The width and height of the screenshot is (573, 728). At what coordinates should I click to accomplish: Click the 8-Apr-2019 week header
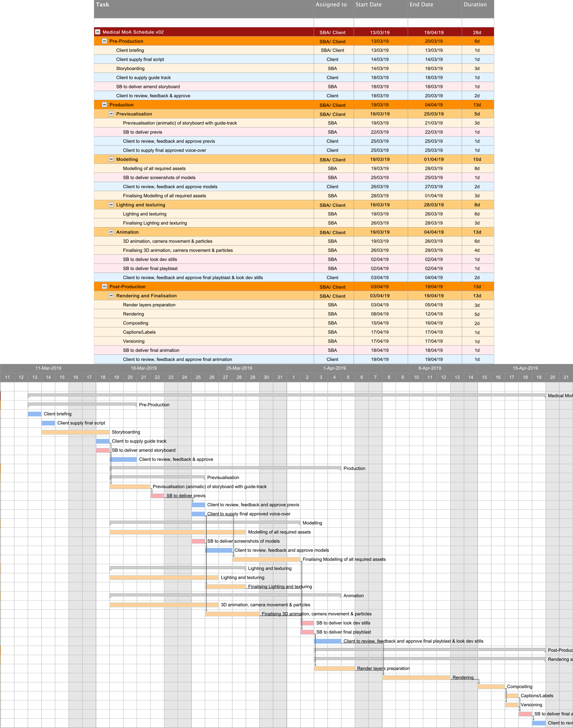click(430, 368)
